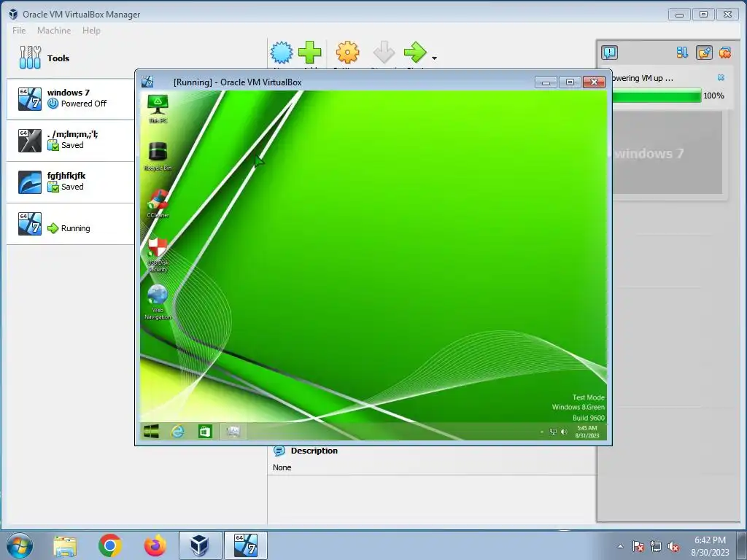747x560 pixels.
Task: Dismiss the 'Powering VM up' notification
Action: pos(721,77)
